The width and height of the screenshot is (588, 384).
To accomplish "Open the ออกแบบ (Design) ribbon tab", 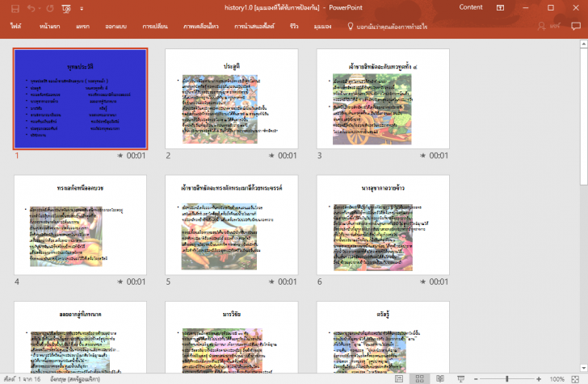I will click(x=115, y=27).
